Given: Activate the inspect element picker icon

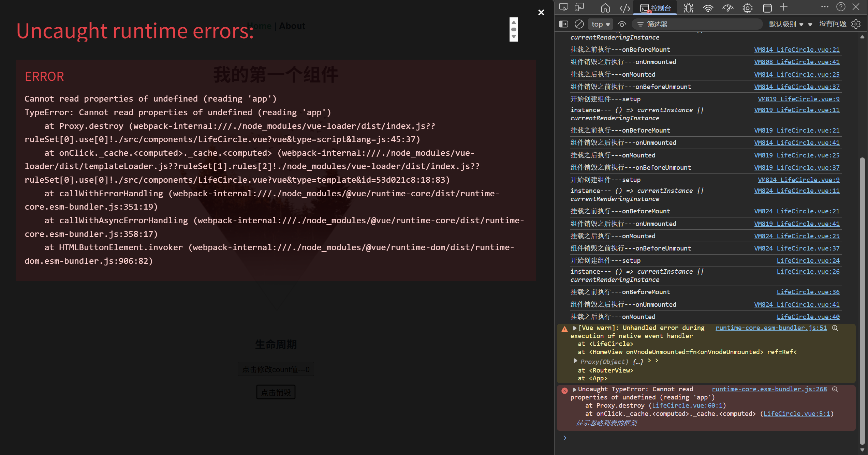Looking at the screenshot, I should tap(563, 7).
